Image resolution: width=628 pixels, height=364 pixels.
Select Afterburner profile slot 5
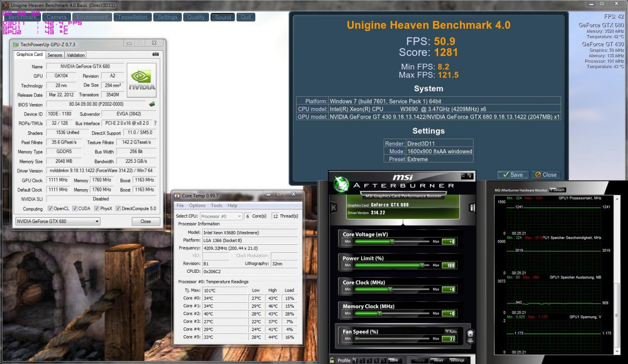click(x=384, y=360)
